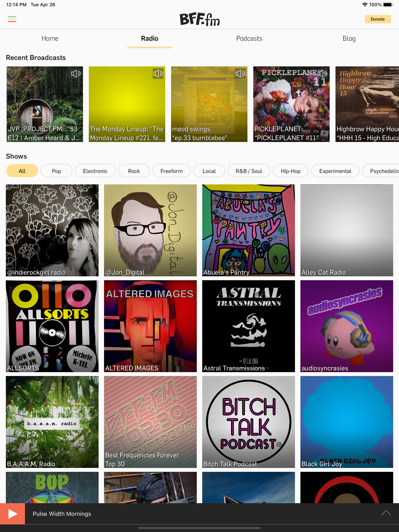The image size is (399, 532).
Task: Open Abuela's Pantry show
Action: (248, 230)
